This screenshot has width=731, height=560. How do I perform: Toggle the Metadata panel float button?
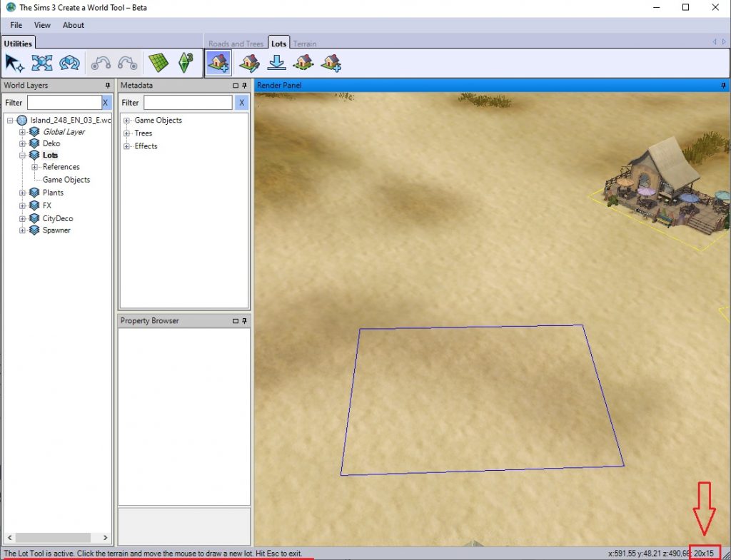point(236,86)
